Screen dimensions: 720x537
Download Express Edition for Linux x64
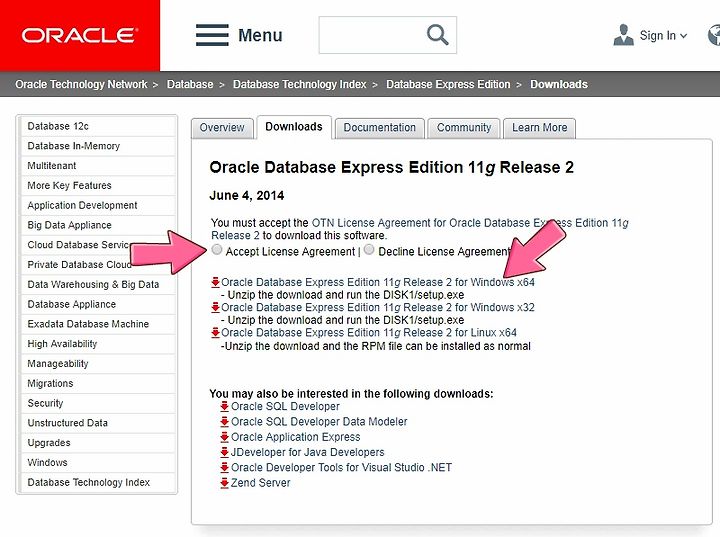pyautogui.click(x=369, y=333)
